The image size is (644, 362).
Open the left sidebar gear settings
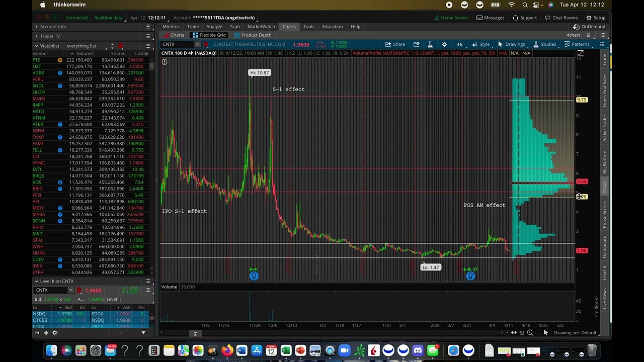pos(55,332)
